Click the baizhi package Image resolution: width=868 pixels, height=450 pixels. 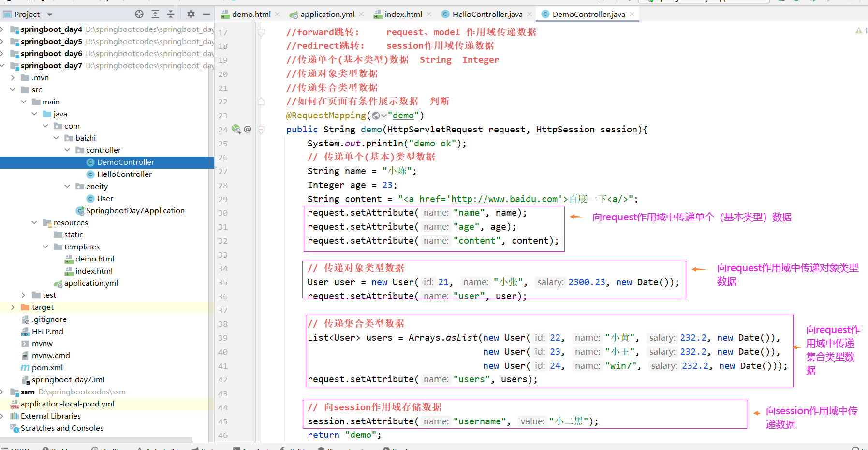tap(86, 138)
